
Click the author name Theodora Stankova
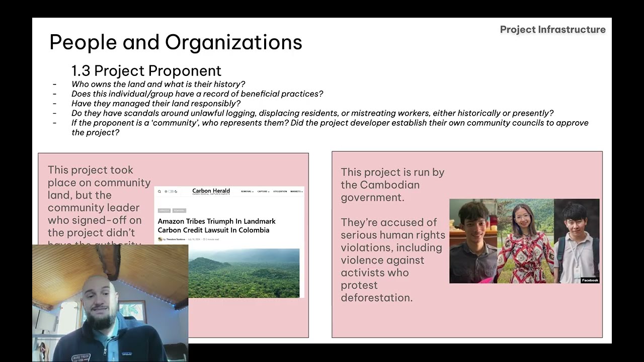[x=176, y=239]
